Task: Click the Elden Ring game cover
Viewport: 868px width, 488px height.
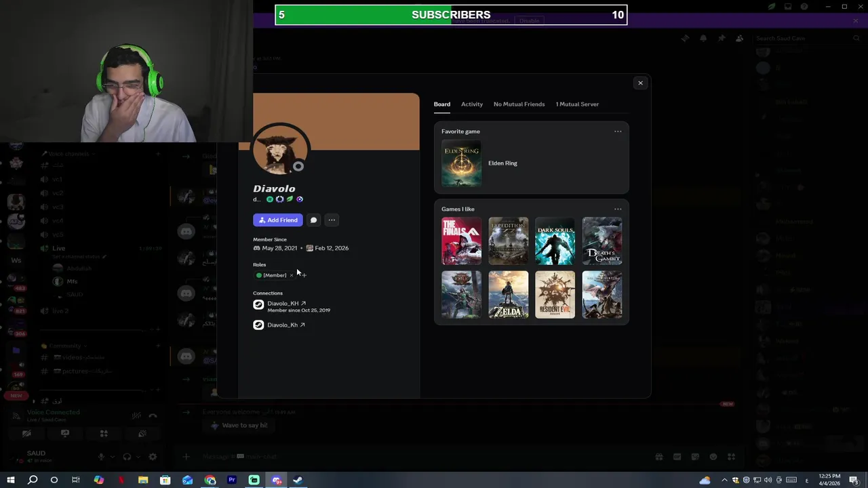Action: 461,163
